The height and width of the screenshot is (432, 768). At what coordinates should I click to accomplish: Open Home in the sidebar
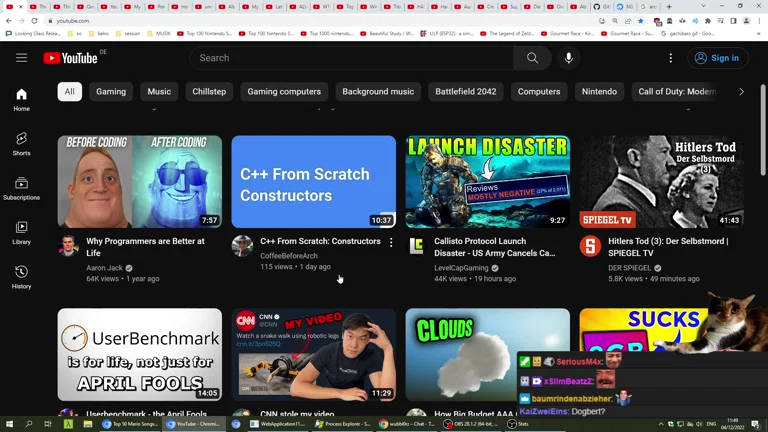tap(21, 100)
